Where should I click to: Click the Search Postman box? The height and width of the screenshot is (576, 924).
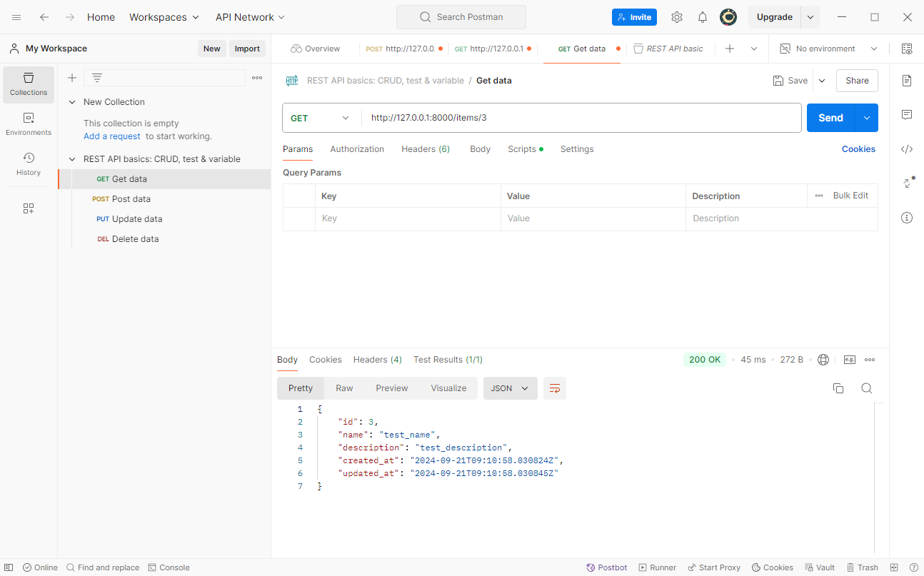(461, 17)
